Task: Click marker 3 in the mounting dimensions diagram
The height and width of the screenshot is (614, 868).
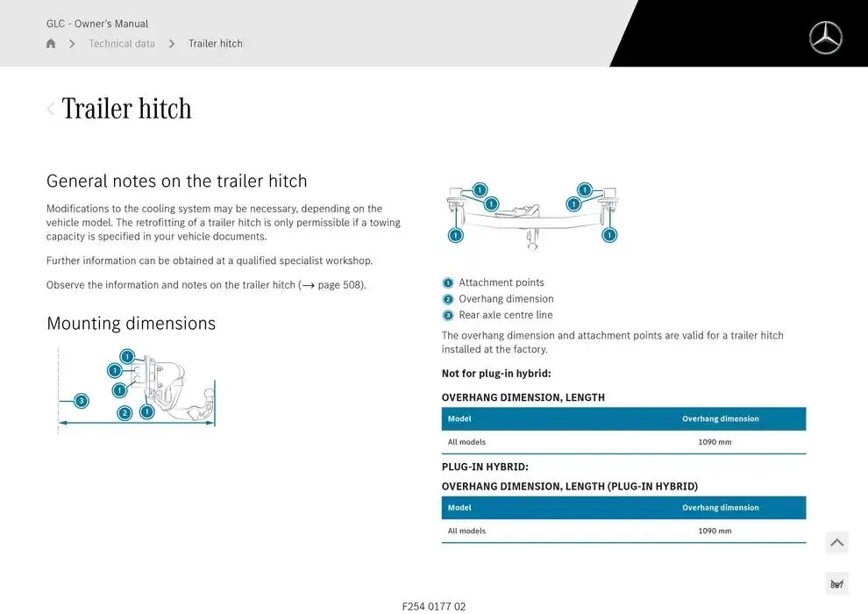Action: [81, 401]
